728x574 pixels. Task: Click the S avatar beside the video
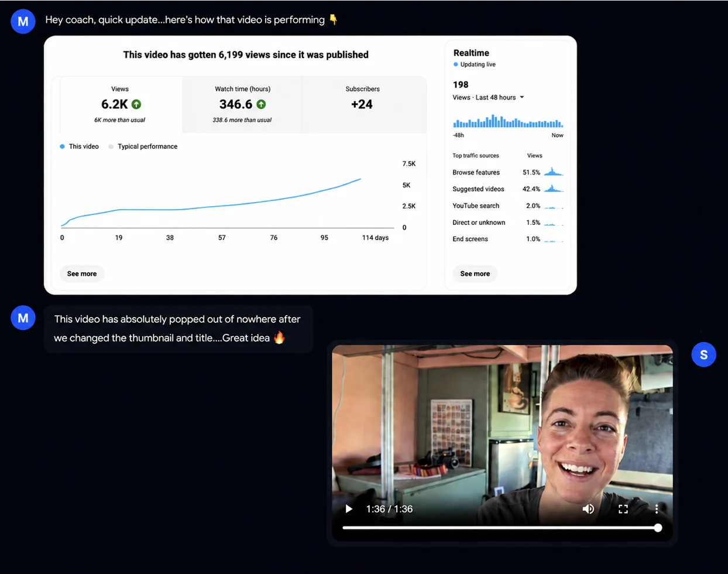tap(703, 354)
